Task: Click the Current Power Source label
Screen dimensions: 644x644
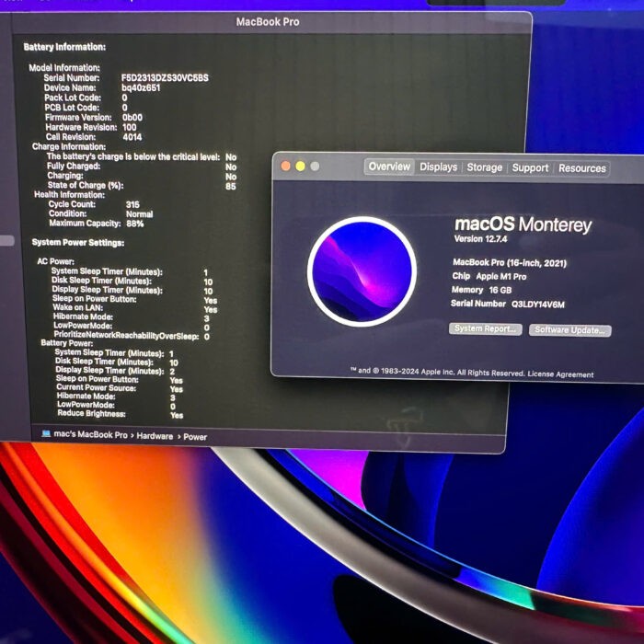Action: click(96, 387)
